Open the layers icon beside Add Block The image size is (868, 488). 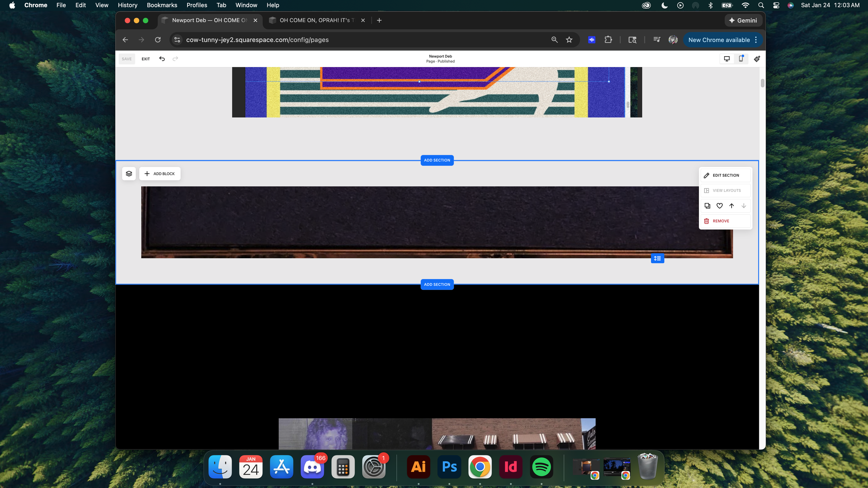click(x=129, y=174)
